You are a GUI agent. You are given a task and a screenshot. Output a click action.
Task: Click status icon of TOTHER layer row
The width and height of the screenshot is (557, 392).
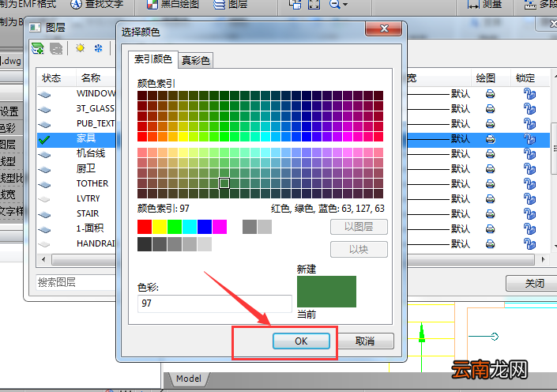44,184
